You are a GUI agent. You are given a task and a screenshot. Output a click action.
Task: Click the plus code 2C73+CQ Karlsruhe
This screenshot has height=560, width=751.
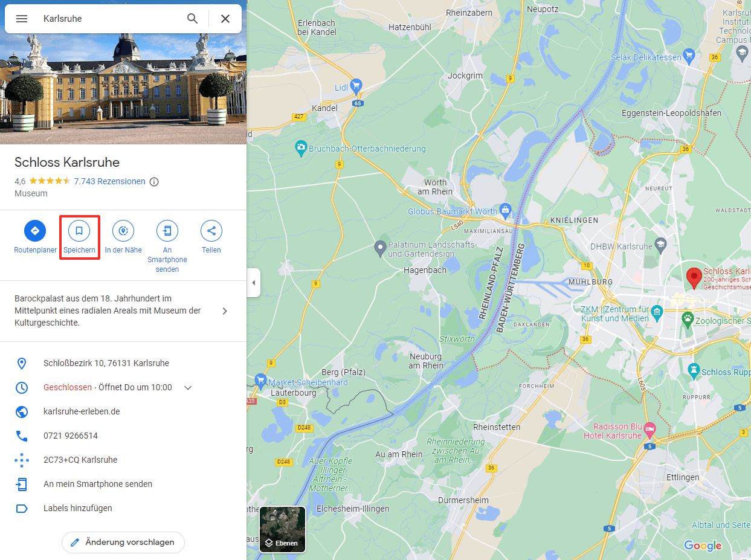point(80,460)
